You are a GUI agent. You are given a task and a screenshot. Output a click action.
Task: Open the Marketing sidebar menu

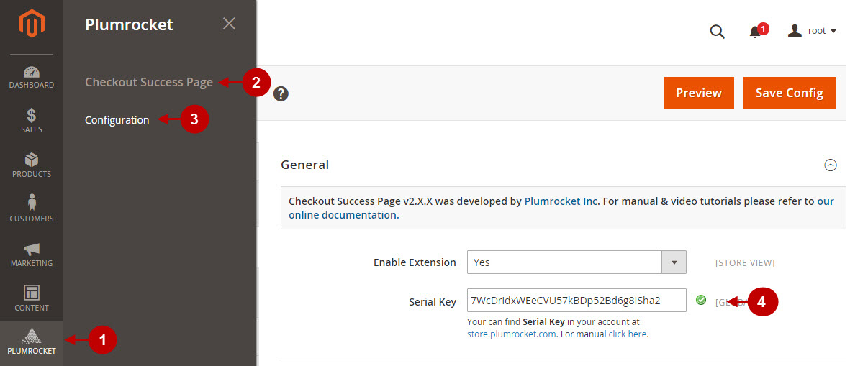pyautogui.click(x=32, y=255)
